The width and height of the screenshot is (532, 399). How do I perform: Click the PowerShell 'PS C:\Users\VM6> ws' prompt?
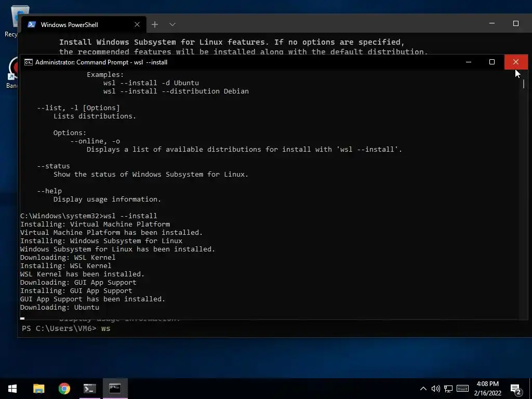(66, 328)
